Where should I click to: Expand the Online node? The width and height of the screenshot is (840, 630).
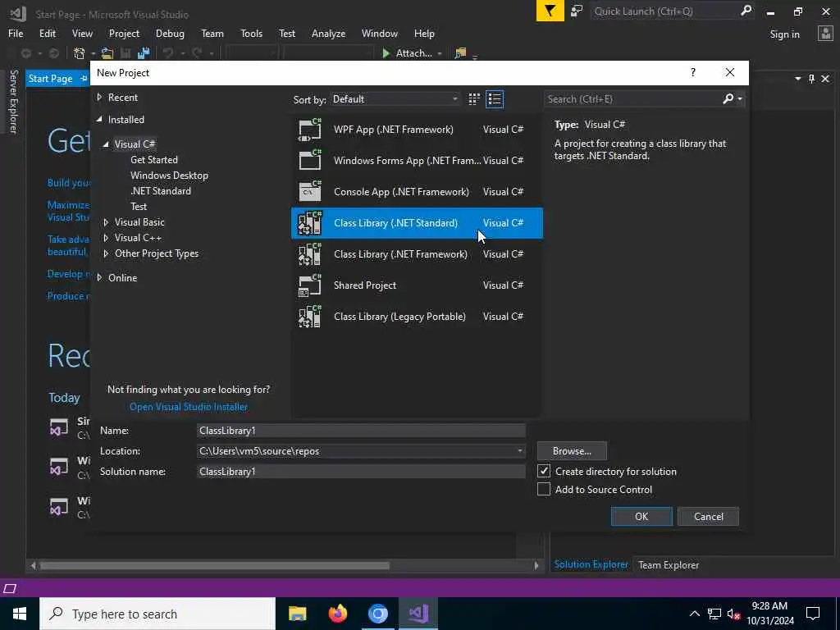point(99,277)
